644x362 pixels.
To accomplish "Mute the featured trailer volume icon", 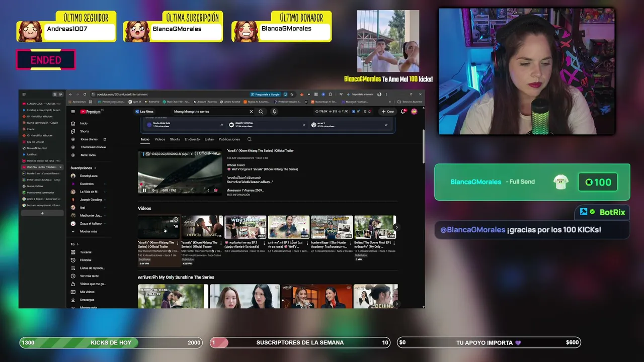I will coord(153,190).
